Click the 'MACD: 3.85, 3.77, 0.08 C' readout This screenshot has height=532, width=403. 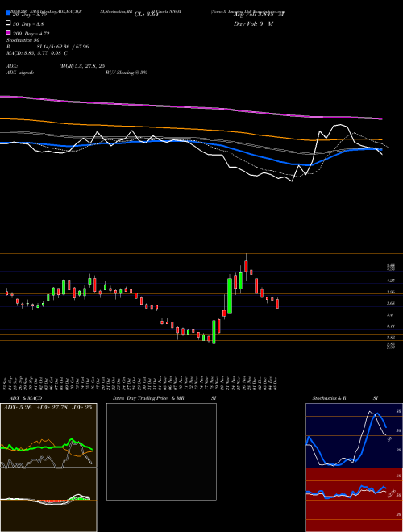coord(37,53)
